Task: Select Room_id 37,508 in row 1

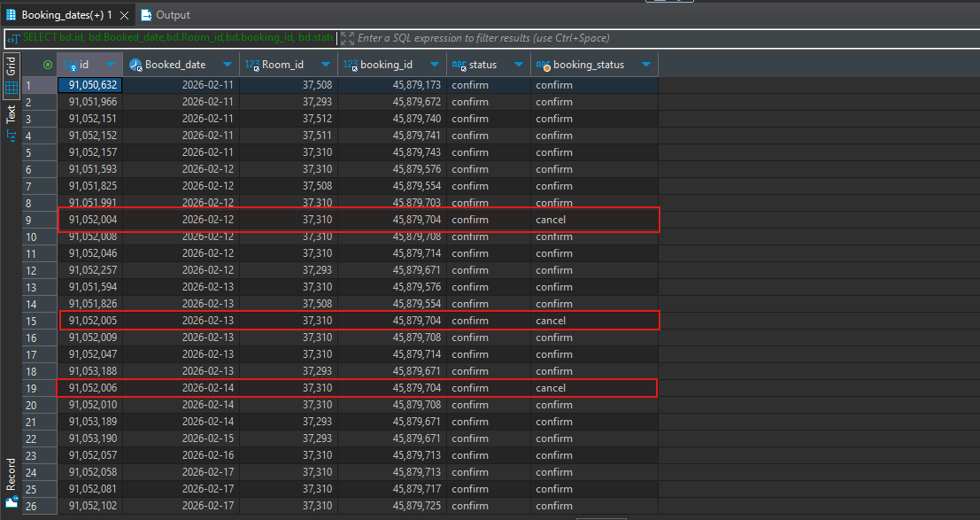Action: point(289,85)
